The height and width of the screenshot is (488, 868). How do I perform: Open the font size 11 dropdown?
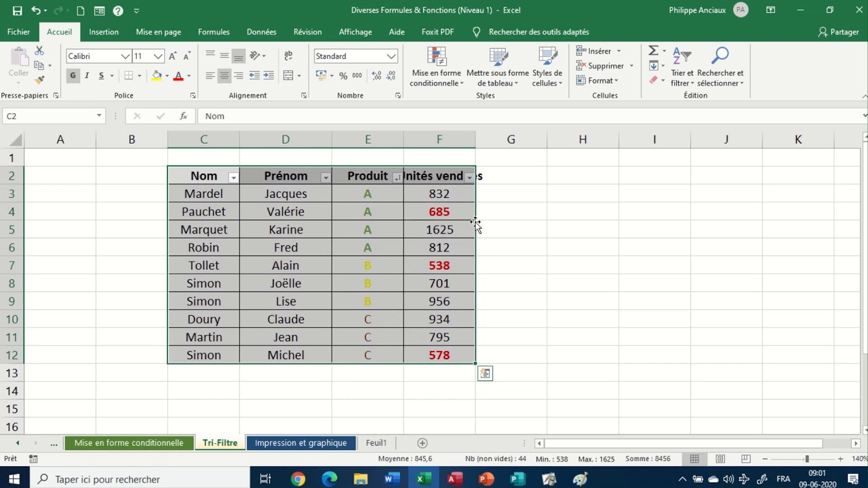point(158,56)
